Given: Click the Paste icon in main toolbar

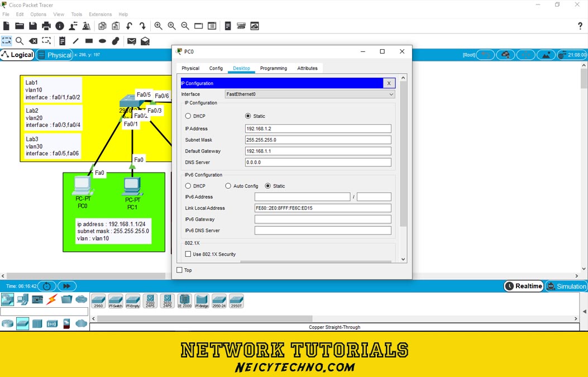Looking at the screenshot, I should pyautogui.click(x=116, y=26).
